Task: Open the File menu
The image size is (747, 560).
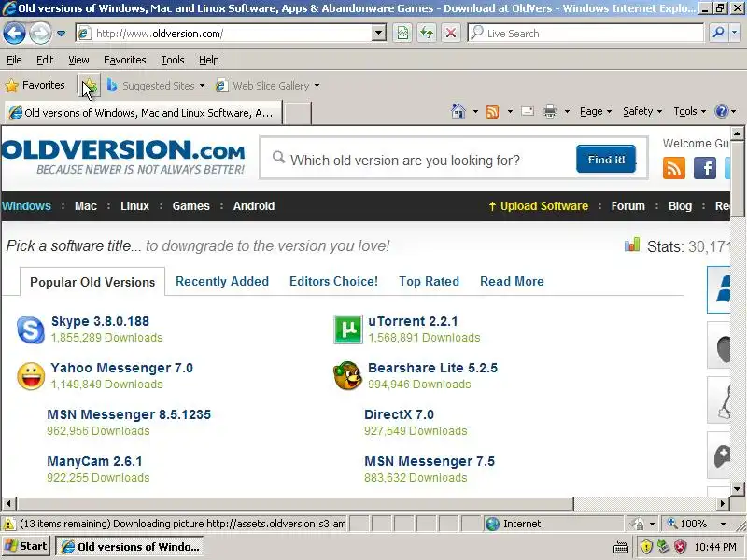Action: coord(14,60)
